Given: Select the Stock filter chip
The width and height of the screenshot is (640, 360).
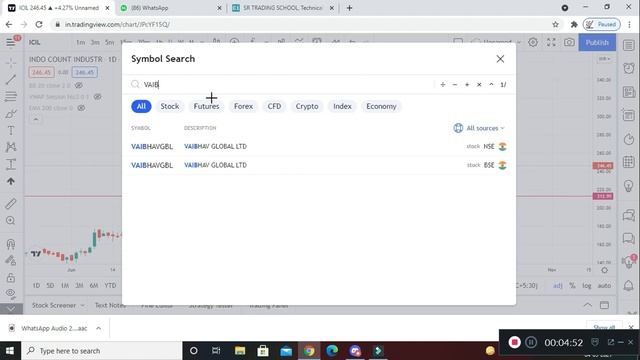Looking at the screenshot, I should (x=169, y=106).
